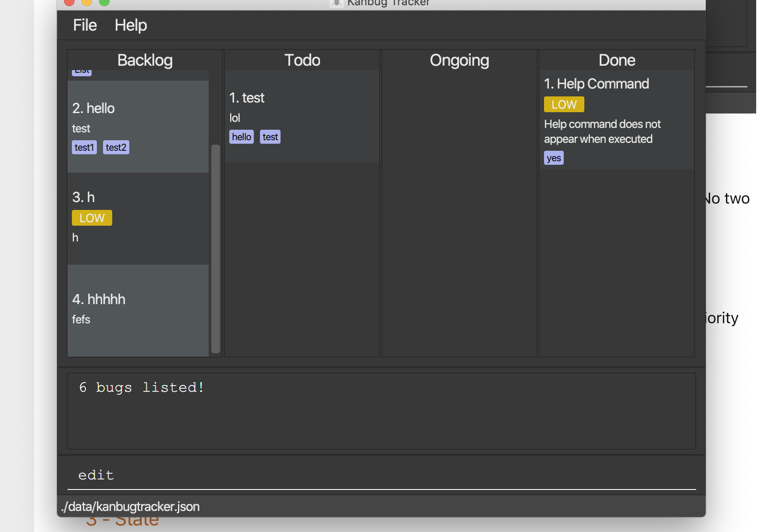This screenshot has height=532, width=761.
Task: Click the LOW priority badge on bug h
Action: [92, 218]
